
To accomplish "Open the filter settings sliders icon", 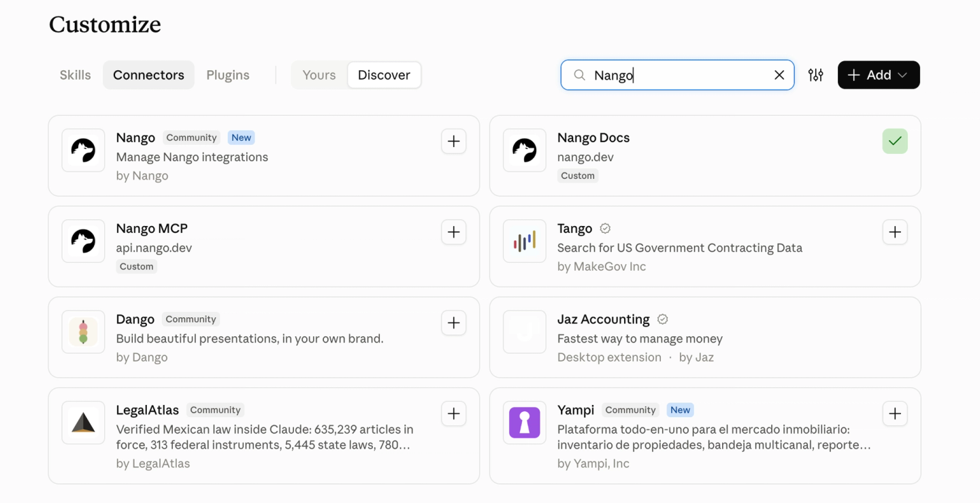I will (816, 75).
